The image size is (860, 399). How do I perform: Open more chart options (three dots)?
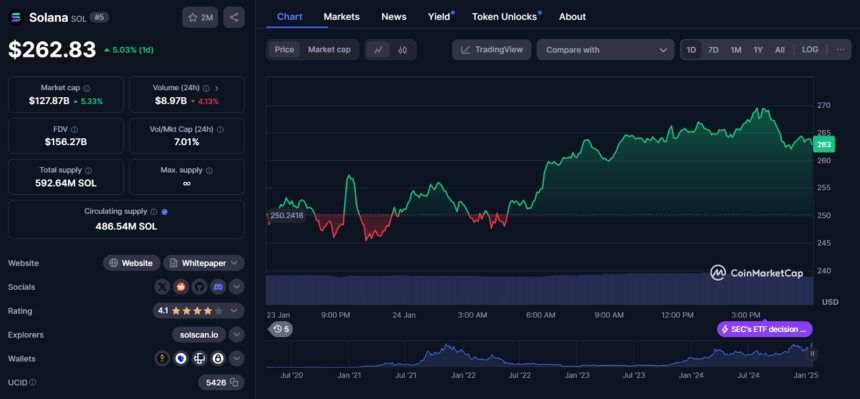840,49
